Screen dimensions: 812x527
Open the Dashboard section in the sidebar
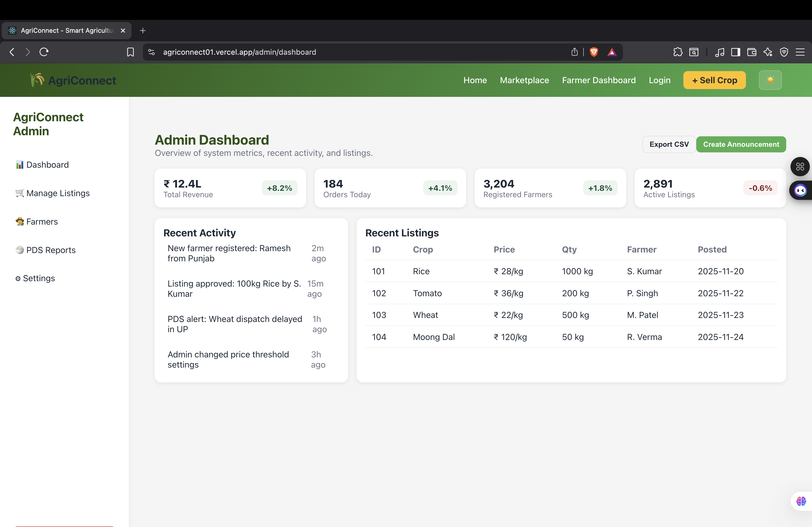[47, 165]
